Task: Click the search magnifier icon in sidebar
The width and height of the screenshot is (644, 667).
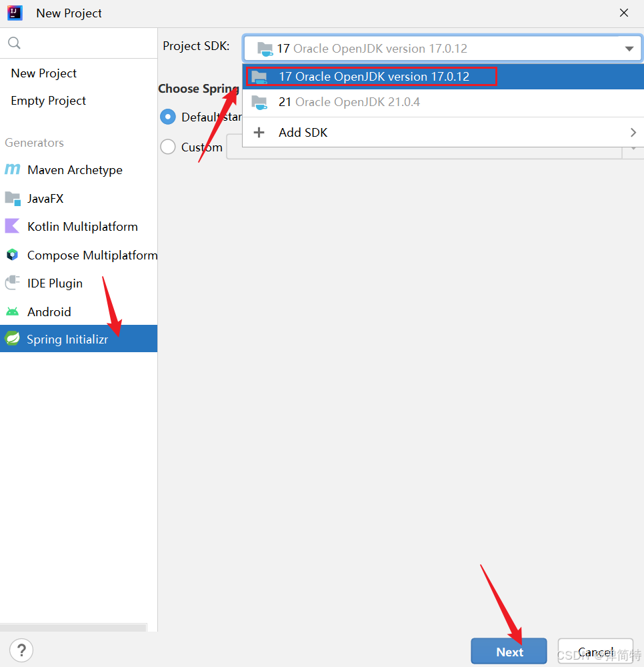Action: 14,43
